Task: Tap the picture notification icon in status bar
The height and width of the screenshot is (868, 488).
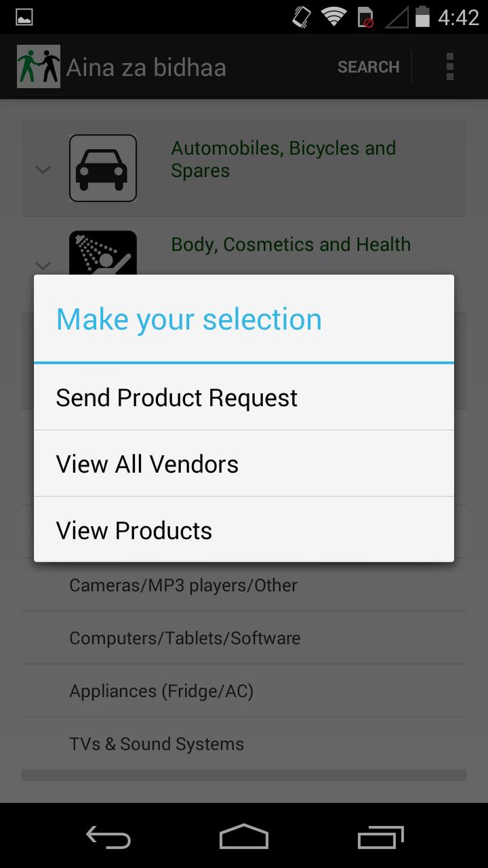Action: [x=24, y=17]
